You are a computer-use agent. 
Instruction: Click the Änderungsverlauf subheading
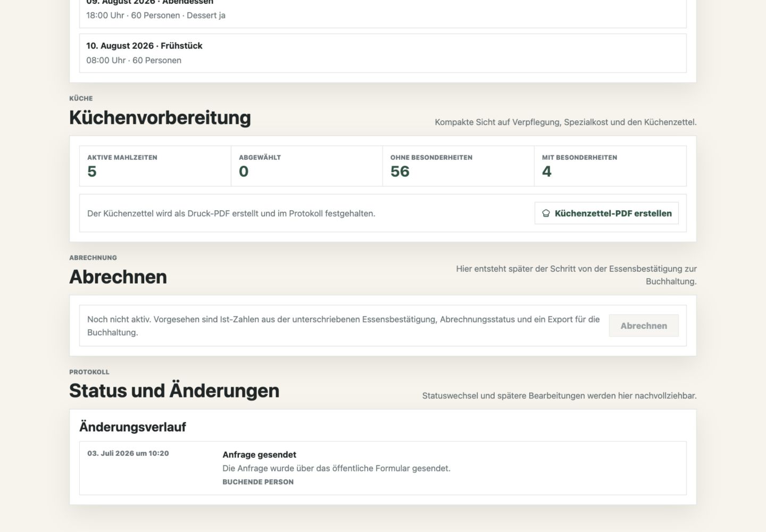point(132,427)
